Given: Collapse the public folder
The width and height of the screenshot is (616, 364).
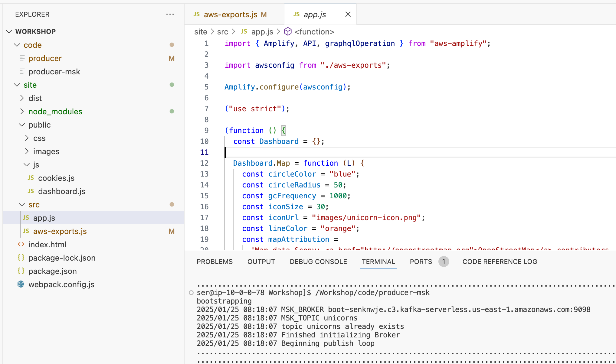Looking at the screenshot, I should 22,125.
